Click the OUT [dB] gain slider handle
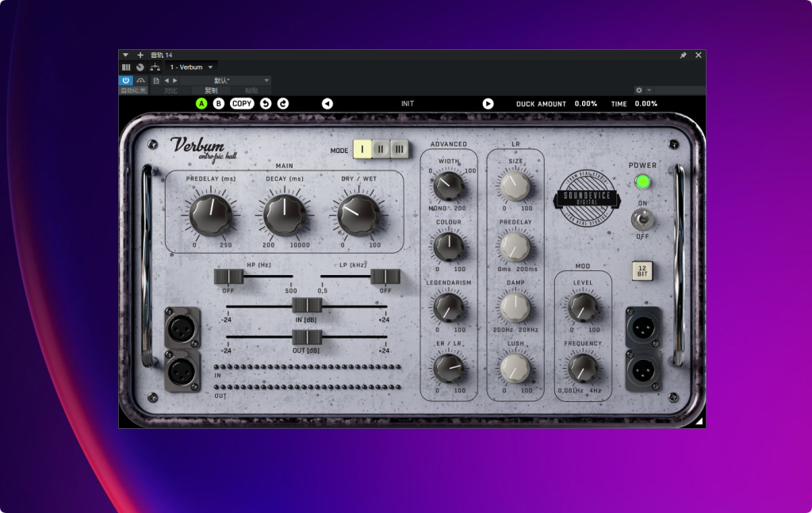Screen dimensions: 812x513 (307, 337)
